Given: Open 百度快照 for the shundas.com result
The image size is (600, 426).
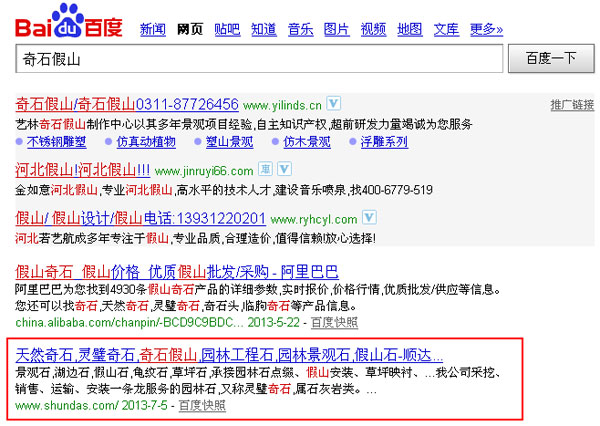Looking at the screenshot, I should (x=202, y=405).
